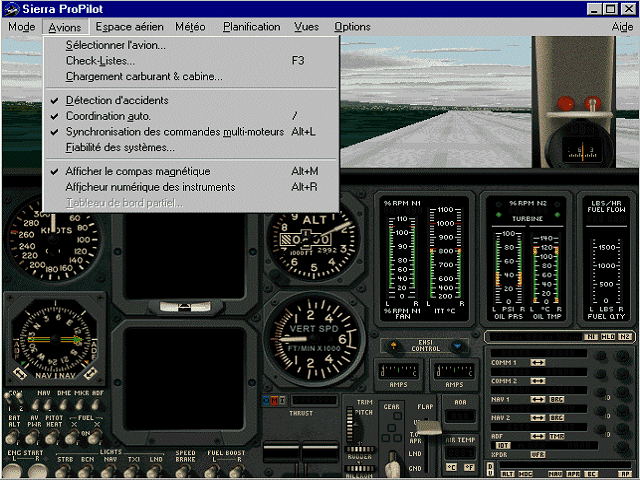640x480 pixels.
Task: Engage autopilot APR approach button
Action: click(573, 474)
